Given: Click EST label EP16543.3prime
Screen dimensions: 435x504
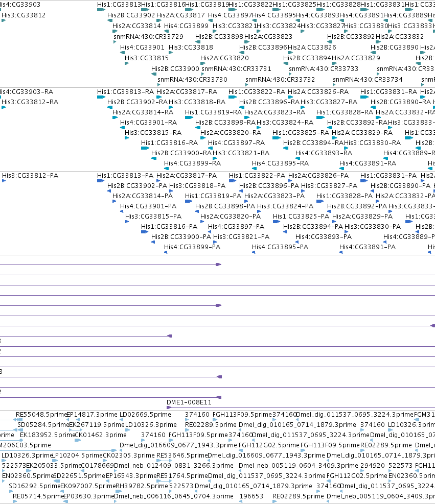Looking at the screenshot, I should click(131, 476).
